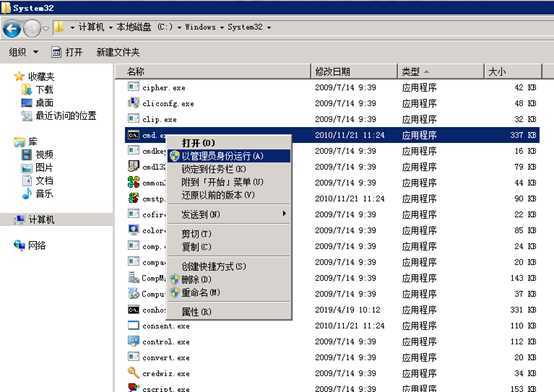This screenshot has width=554, height=392.
Task: Click 新建文件夹 in the toolbar
Action: tap(118, 52)
